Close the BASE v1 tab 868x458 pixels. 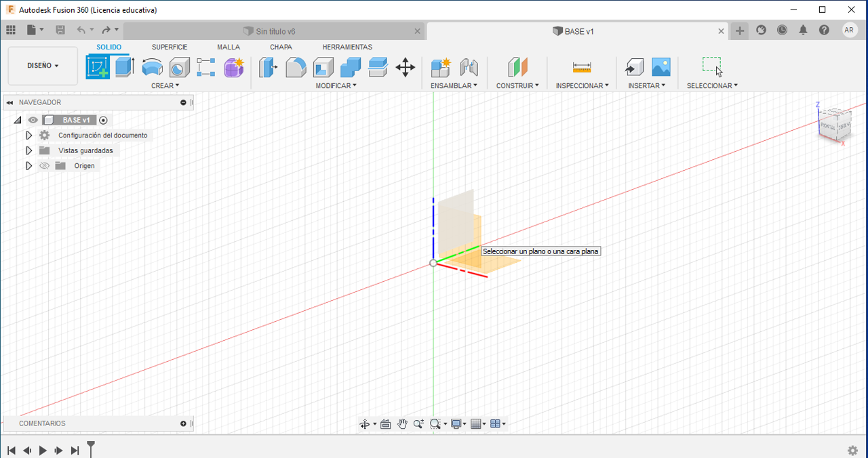coord(722,31)
